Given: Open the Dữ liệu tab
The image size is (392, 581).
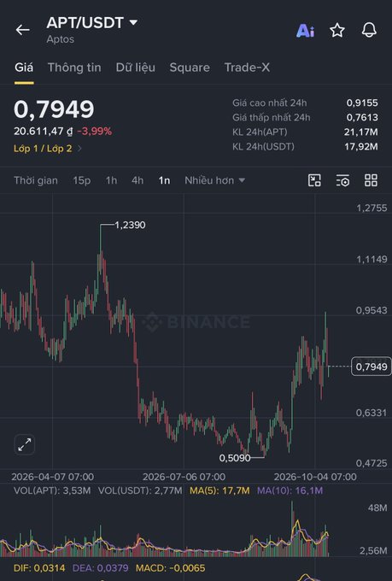Looking at the screenshot, I should pyautogui.click(x=135, y=67).
